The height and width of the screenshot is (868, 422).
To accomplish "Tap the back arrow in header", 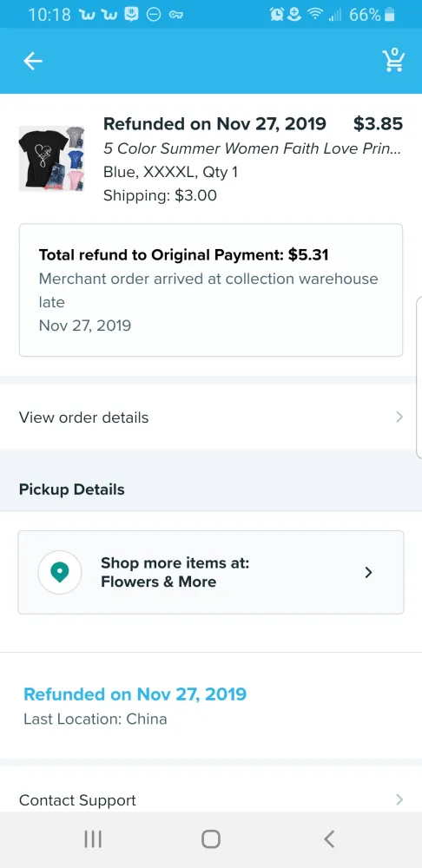I will 33,62.
